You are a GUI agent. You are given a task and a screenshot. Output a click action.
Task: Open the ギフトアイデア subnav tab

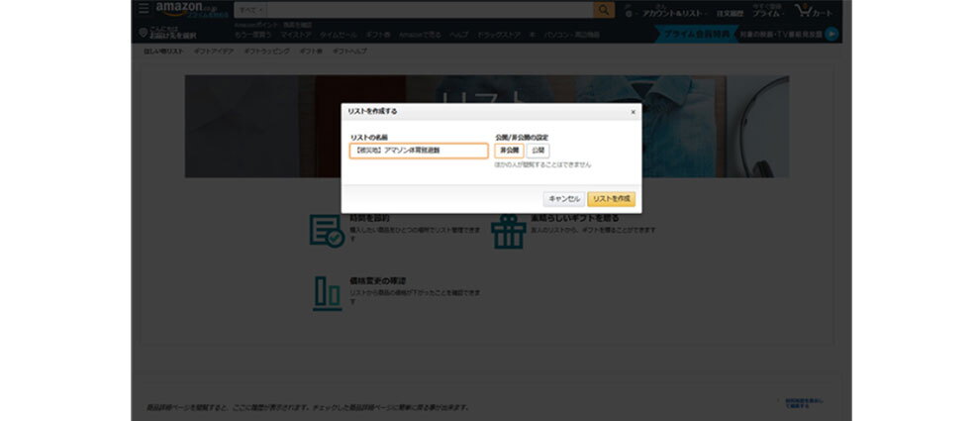click(x=214, y=52)
